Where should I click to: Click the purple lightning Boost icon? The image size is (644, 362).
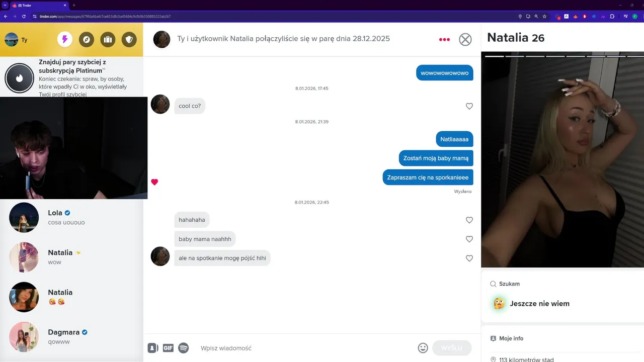[64, 39]
